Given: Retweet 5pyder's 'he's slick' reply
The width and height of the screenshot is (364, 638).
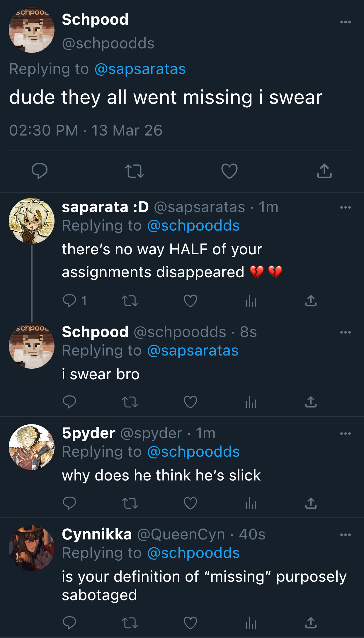Looking at the screenshot, I should (x=130, y=503).
